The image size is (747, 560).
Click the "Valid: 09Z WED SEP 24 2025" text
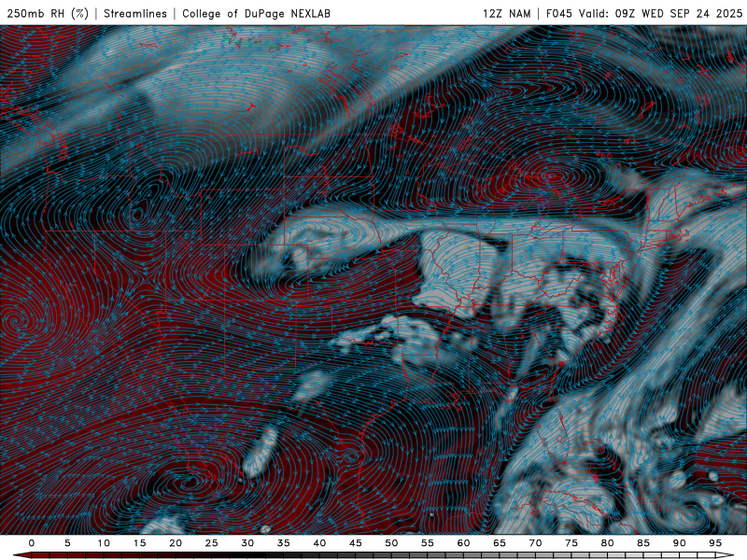660,13
